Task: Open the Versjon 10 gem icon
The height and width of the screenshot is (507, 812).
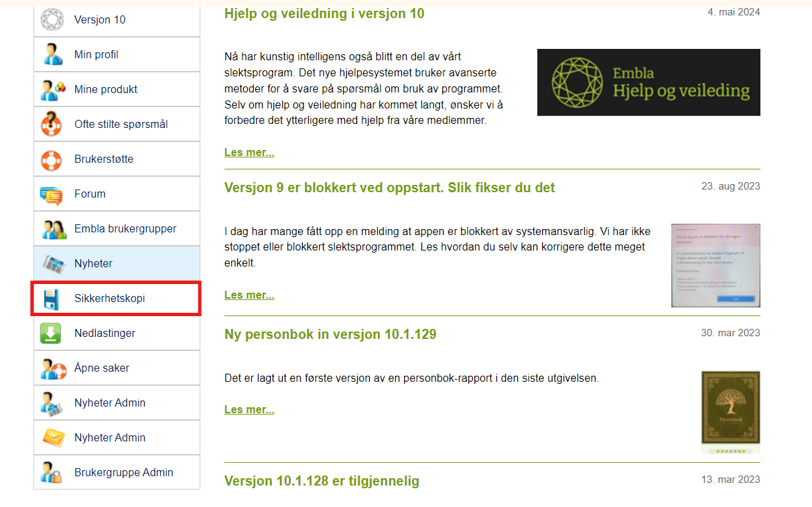Action: 52,19
